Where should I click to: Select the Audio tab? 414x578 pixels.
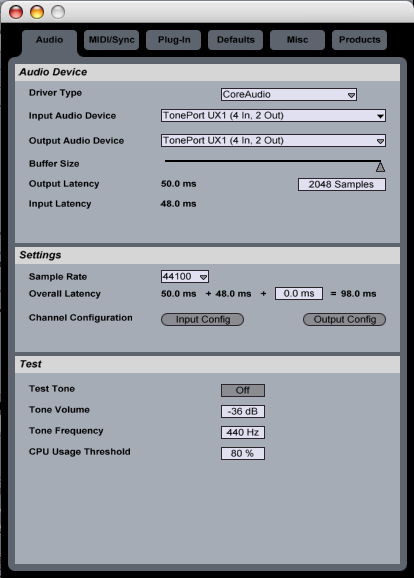(x=49, y=41)
